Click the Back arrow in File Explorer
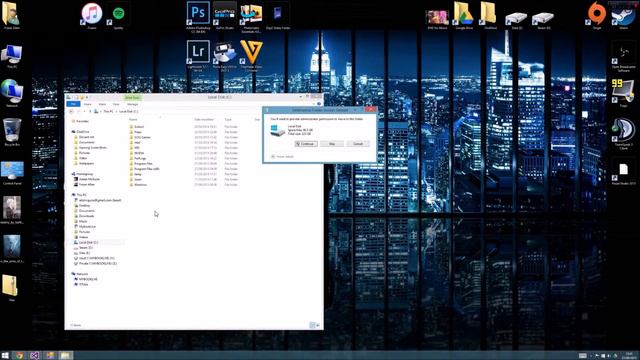The image size is (640, 360). 71,111
